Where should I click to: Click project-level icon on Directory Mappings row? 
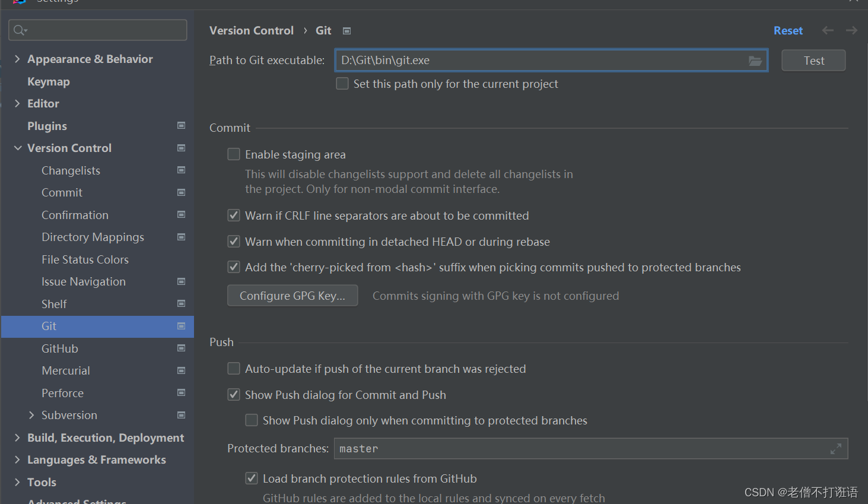coord(182,237)
